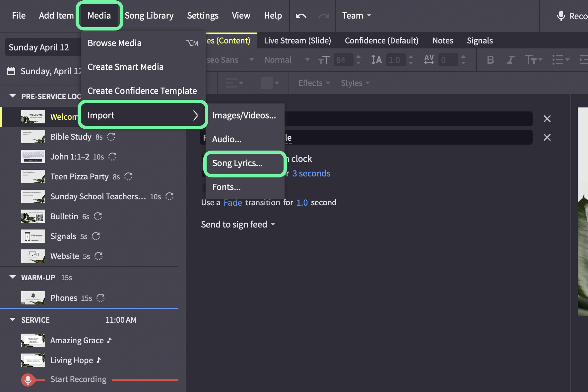Switch to the Live Stream (Slide) tab
588x392 pixels.
click(297, 40)
